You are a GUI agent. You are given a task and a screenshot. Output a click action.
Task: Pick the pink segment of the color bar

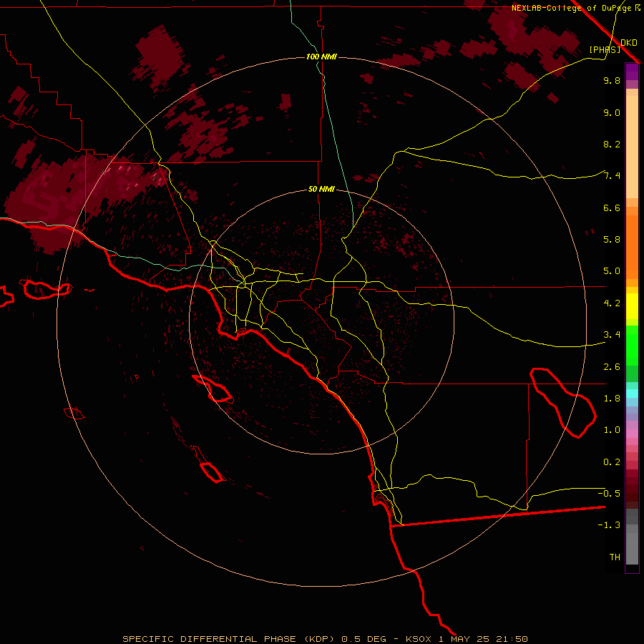coord(632,434)
